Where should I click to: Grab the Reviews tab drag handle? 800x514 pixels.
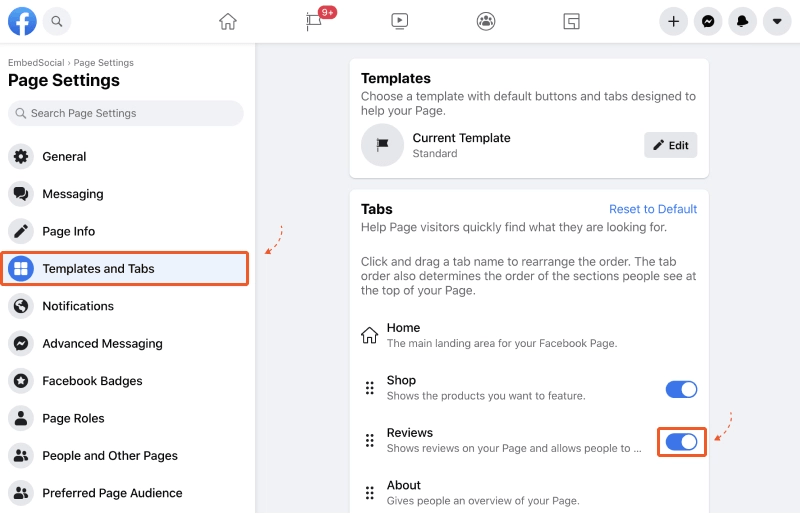click(x=369, y=440)
